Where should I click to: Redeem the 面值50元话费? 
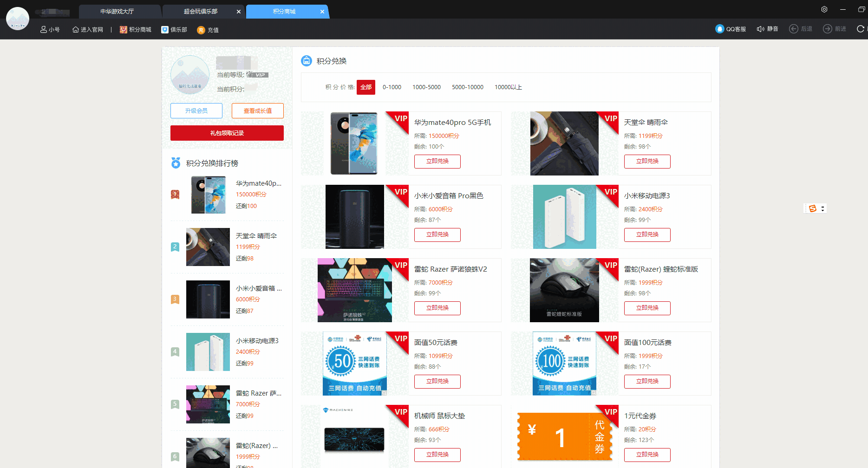click(437, 382)
